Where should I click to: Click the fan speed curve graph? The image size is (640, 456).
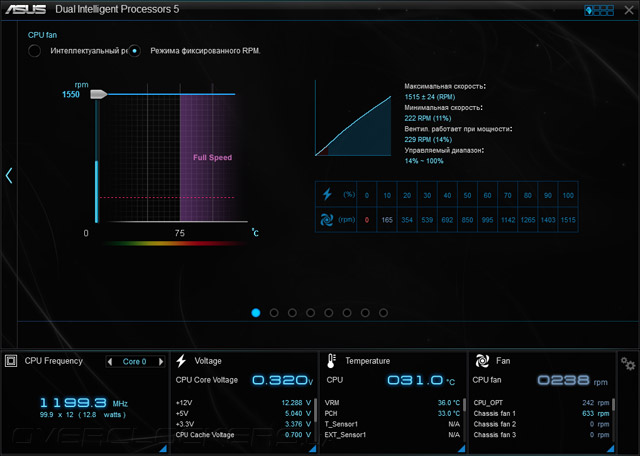(353, 118)
